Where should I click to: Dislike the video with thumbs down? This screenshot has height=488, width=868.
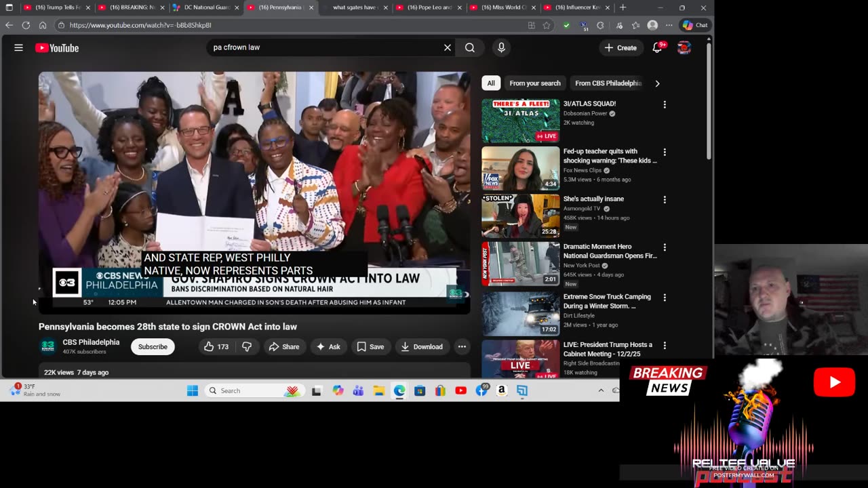[247, 346]
